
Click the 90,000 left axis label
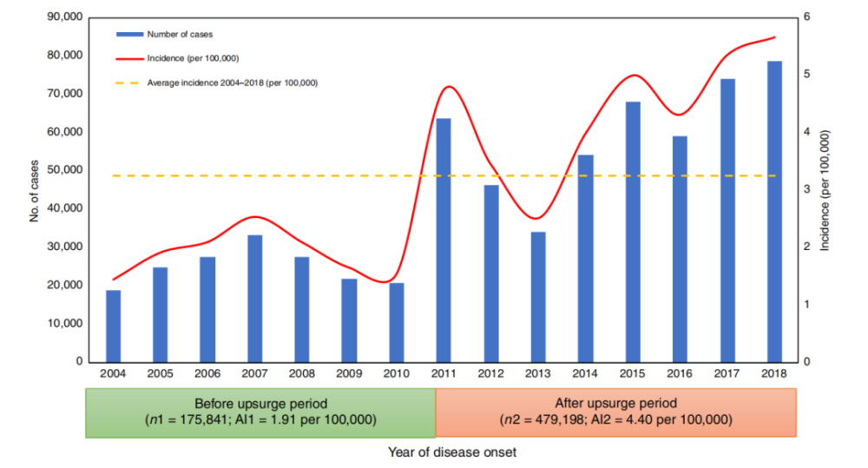[x=65, y=17]
